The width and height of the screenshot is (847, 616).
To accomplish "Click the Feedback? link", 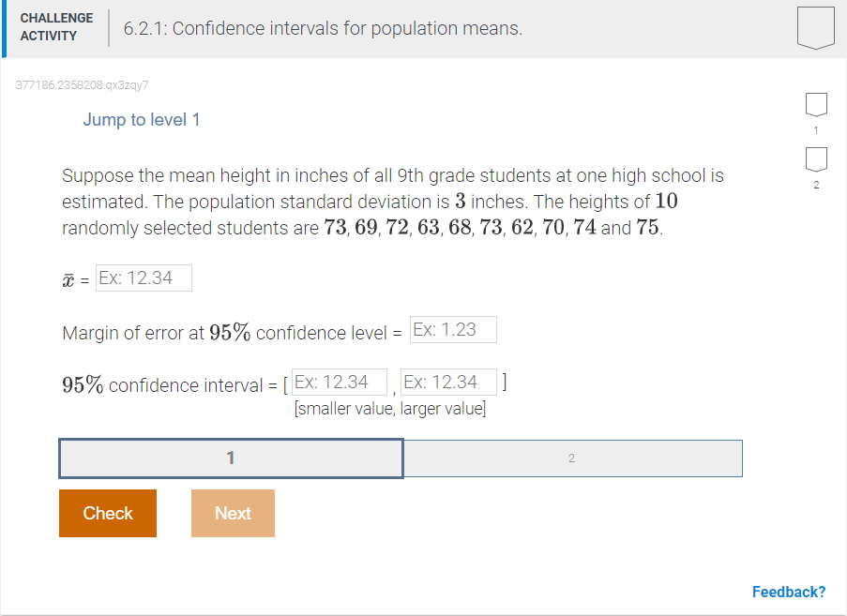I will [x=789, y=592].
